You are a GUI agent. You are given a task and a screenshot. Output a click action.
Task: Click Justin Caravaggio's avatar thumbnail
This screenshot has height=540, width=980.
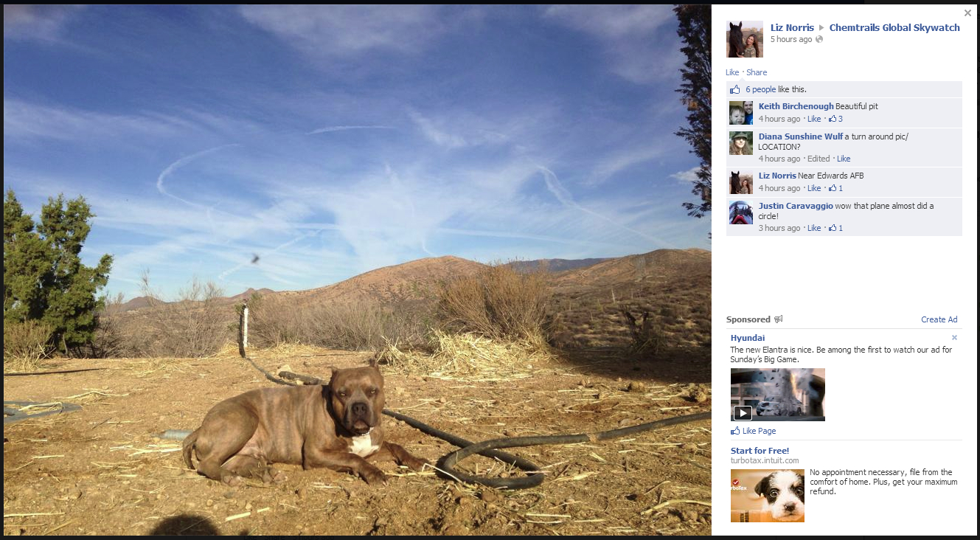tap(741, 212)
